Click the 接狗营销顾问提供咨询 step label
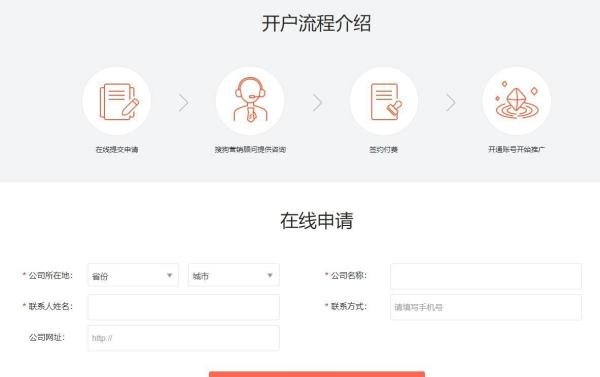The height and width of the screenshot is (377, 600). pos(250,150)
